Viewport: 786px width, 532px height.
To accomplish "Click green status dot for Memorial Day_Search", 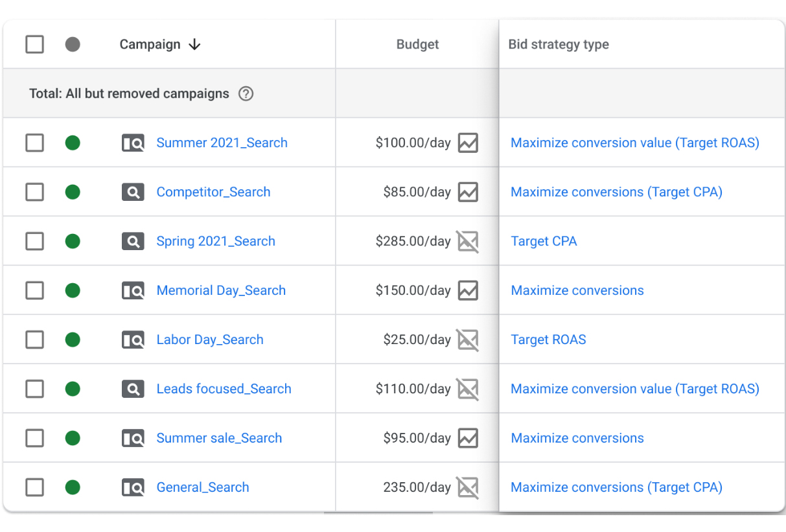I will 73,290.
